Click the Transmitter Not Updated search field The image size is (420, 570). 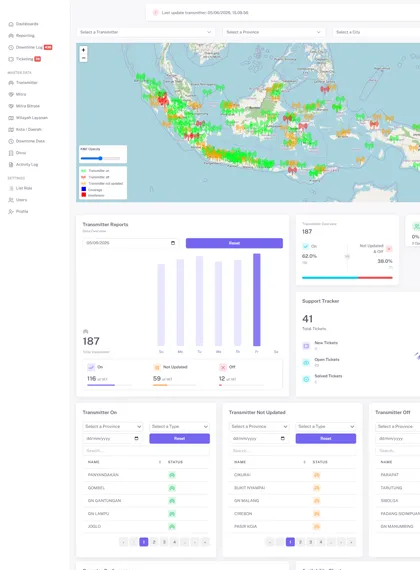click(292, 451)
